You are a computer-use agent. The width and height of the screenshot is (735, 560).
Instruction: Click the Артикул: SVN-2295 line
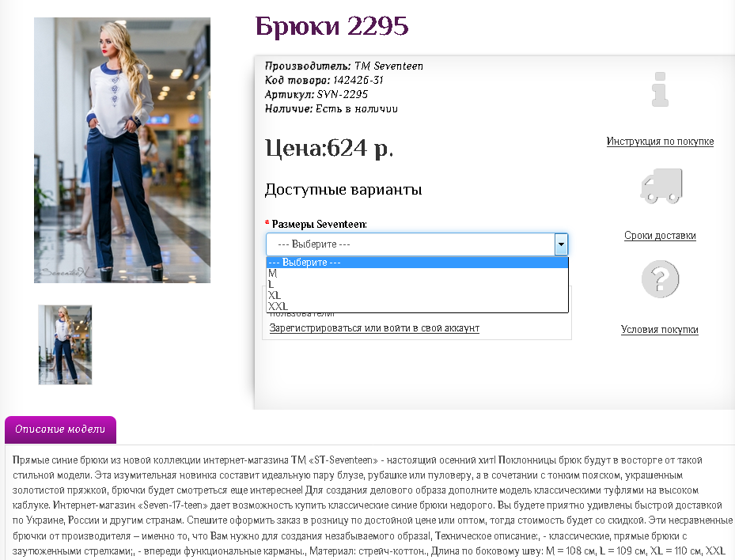(x=316, y=94)
